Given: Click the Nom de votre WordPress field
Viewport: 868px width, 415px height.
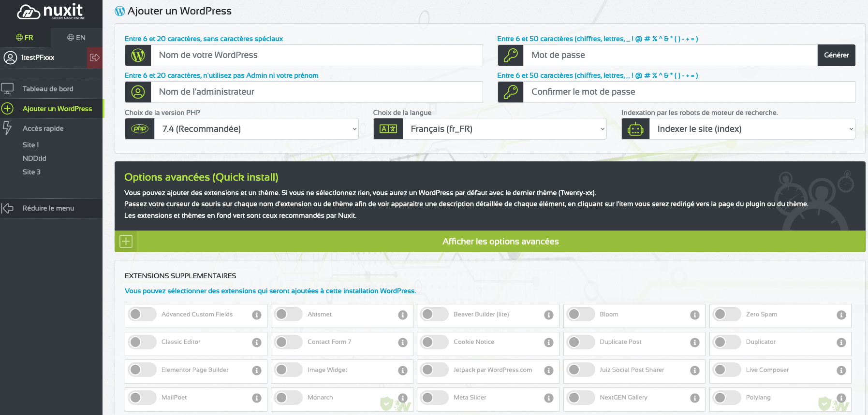Looking at the screenshot, I should click(x=317, y=55).
